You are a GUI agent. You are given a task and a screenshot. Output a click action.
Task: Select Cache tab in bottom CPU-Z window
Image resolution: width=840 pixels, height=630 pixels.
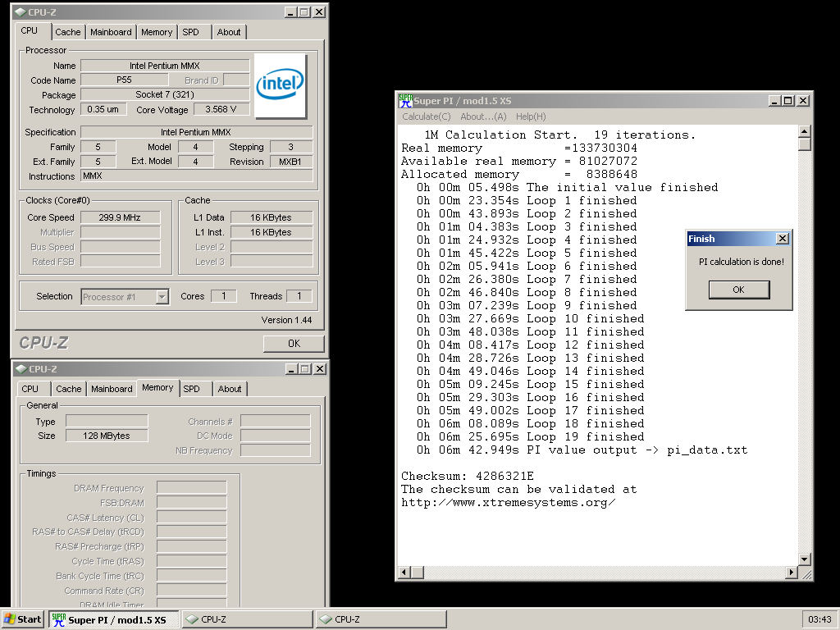(69, 389)
